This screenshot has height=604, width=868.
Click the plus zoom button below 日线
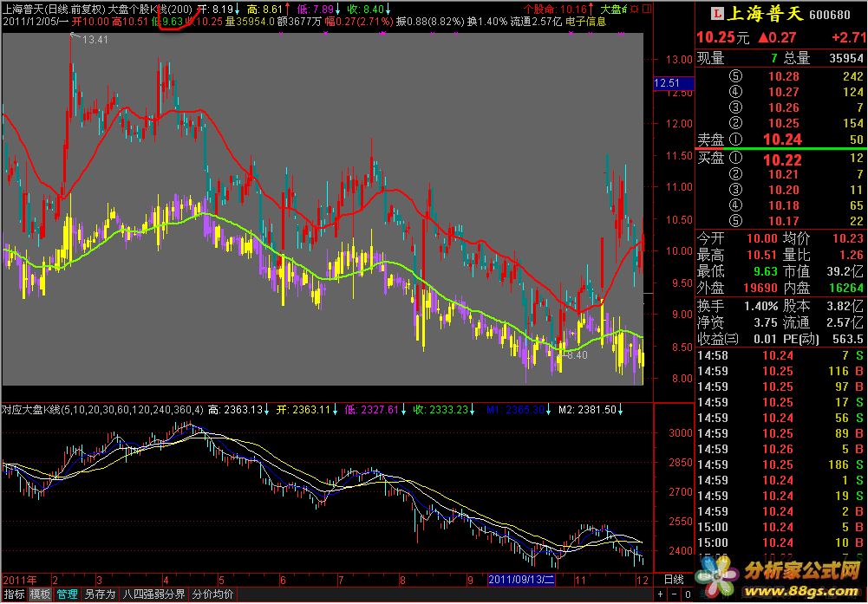[x=661, y=594]
